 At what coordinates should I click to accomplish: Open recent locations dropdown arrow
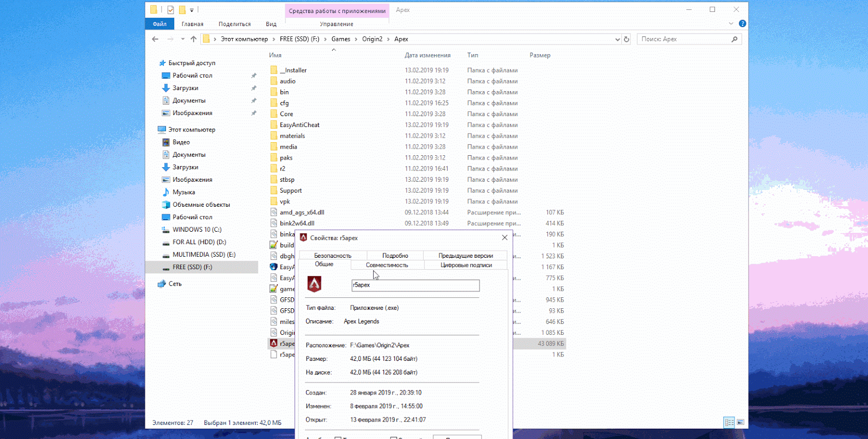pyautogui.click(x=183, y=39)
